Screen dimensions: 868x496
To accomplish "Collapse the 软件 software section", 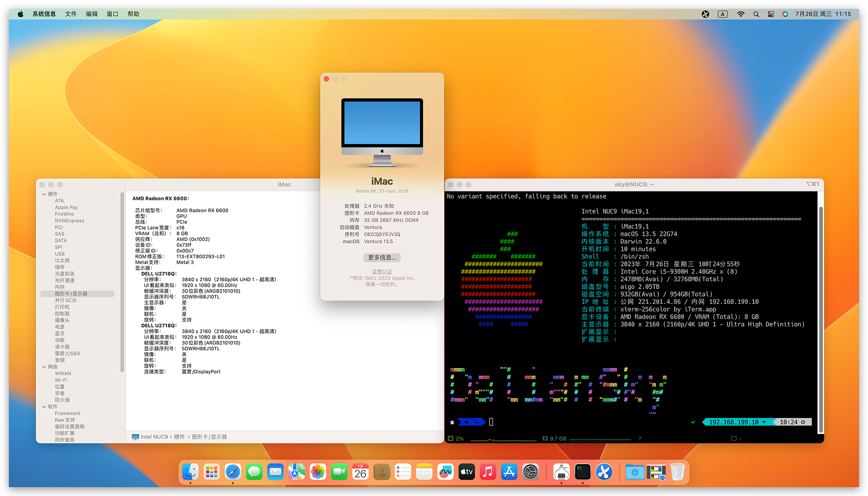I will 44,406.
